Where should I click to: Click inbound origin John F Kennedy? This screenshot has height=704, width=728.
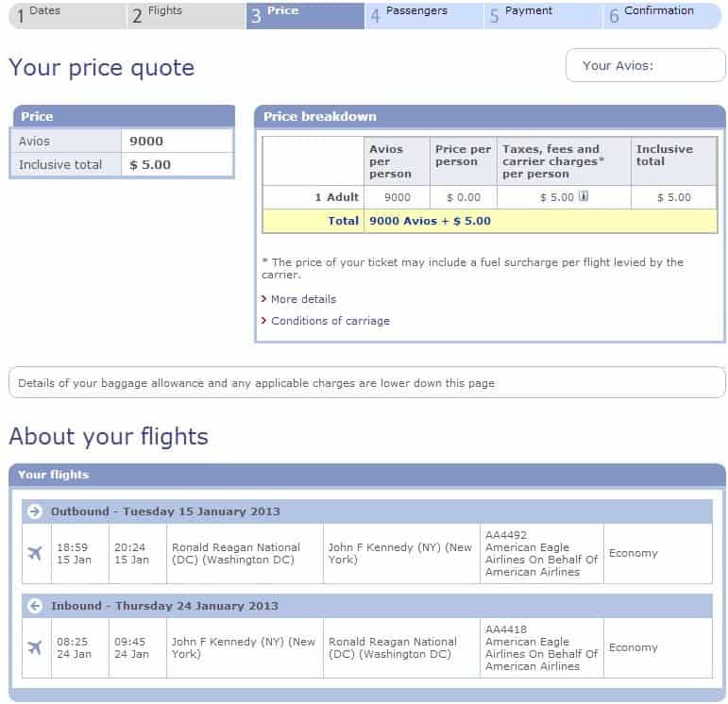pyautogui.click(x=244, y=647)
